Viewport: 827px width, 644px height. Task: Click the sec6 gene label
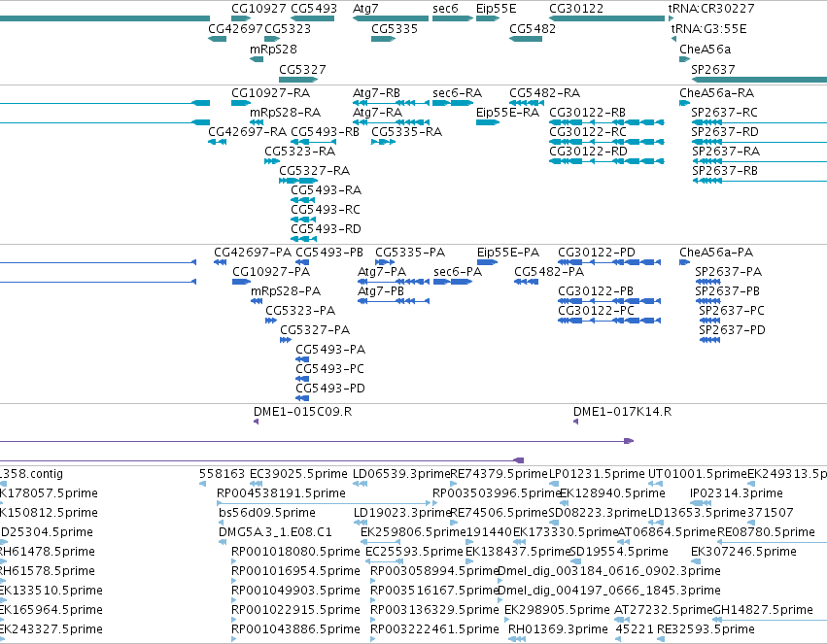coord(445,9)
